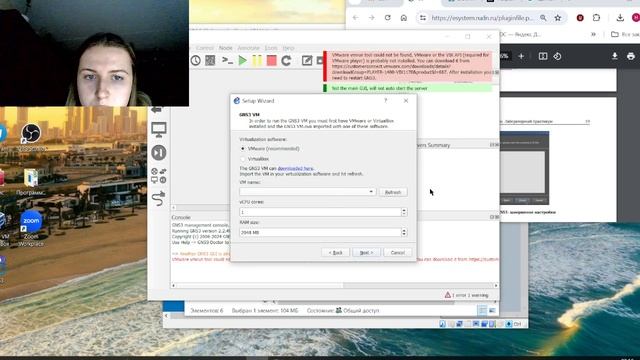The image size is (640, 360).
Task: Zoom in the PDF with plus icon
Action: 521,56
